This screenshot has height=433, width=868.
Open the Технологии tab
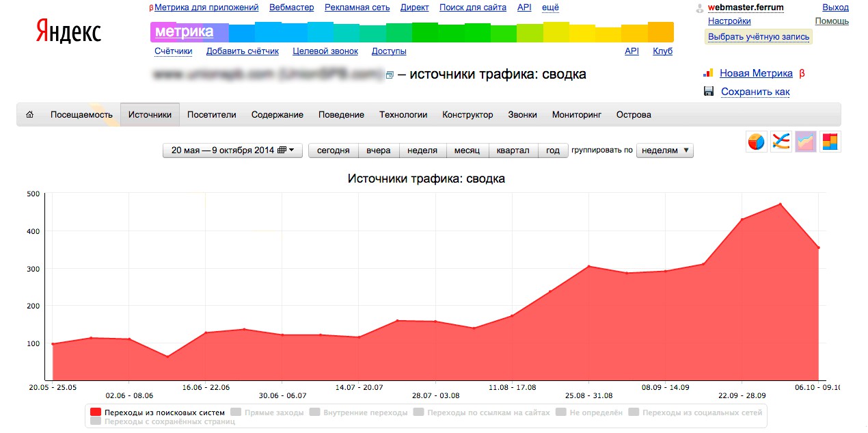(403, 115)
